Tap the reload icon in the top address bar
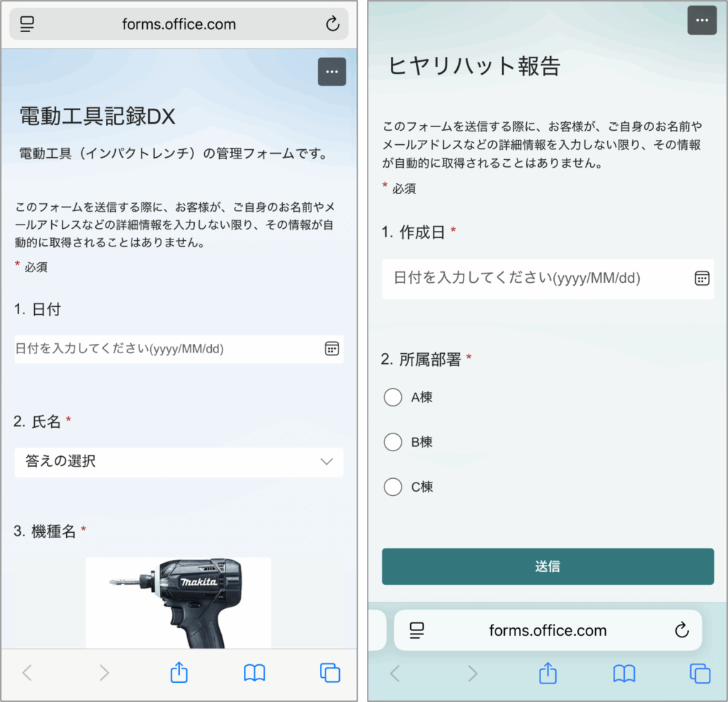The height and width of the screenshot is (702, 728). coord(332,24)
